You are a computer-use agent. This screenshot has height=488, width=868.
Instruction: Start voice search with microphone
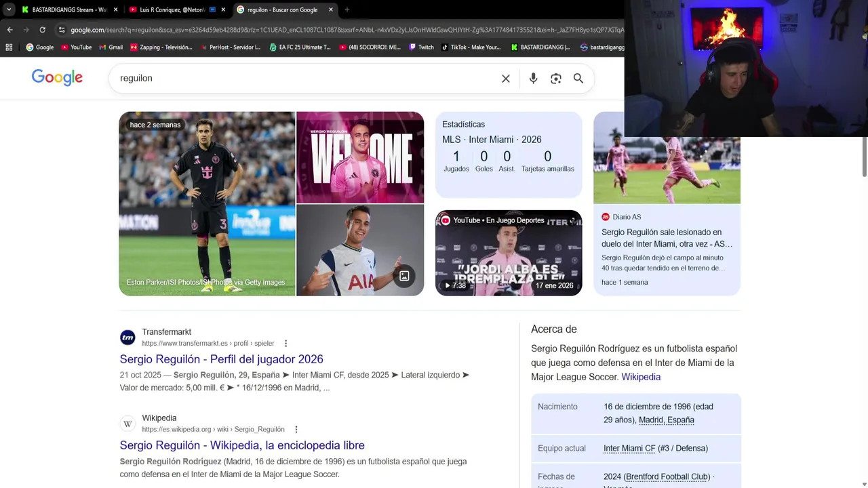(534, 79)
